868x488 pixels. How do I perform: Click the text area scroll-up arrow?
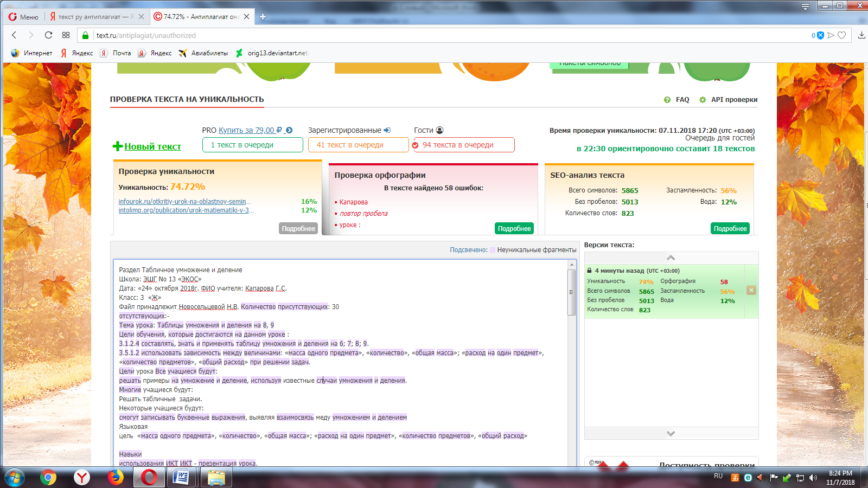(571, 265)
